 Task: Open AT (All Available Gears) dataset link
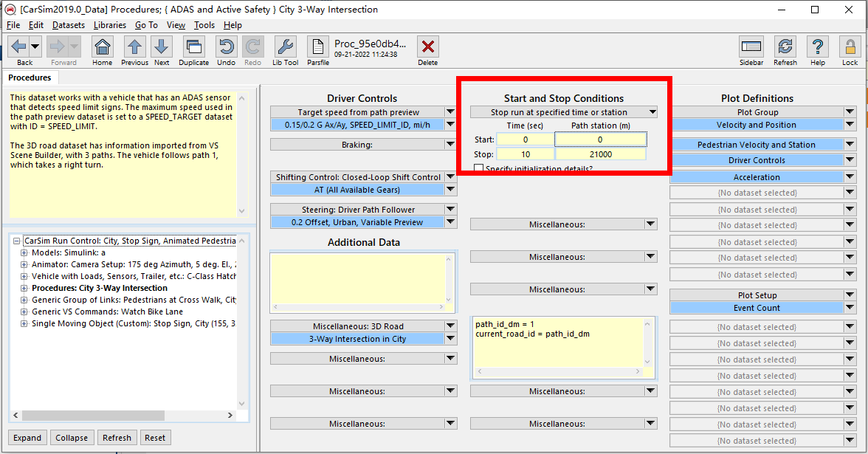click(357, 190)
